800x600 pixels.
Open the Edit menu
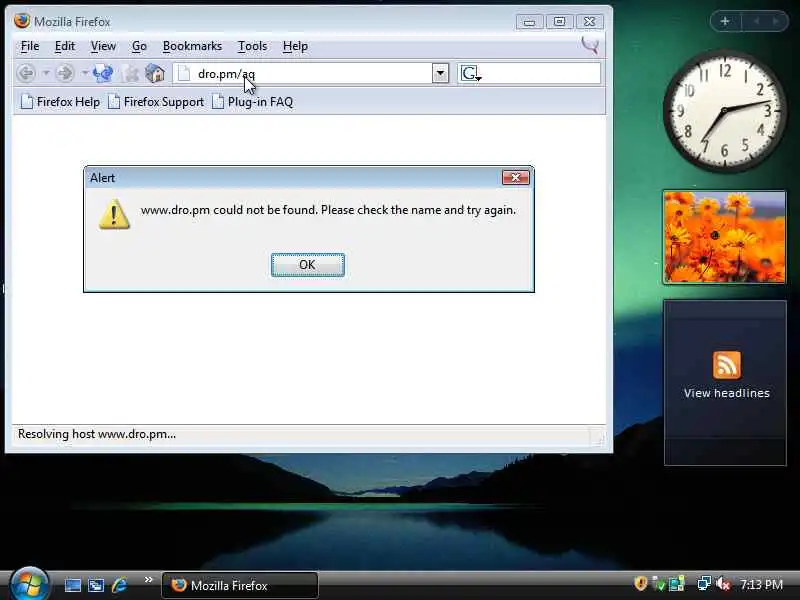[x=65, y=46]
